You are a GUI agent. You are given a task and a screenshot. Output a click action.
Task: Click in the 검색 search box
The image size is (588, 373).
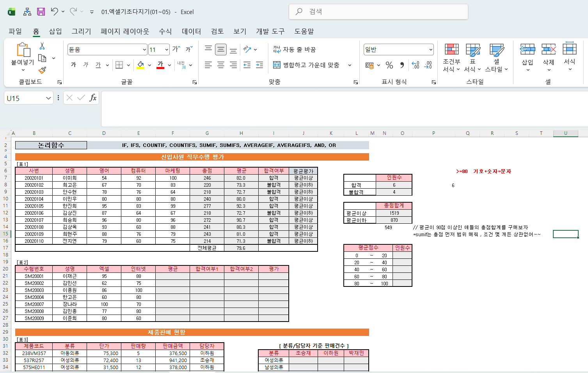click(378, 12)
